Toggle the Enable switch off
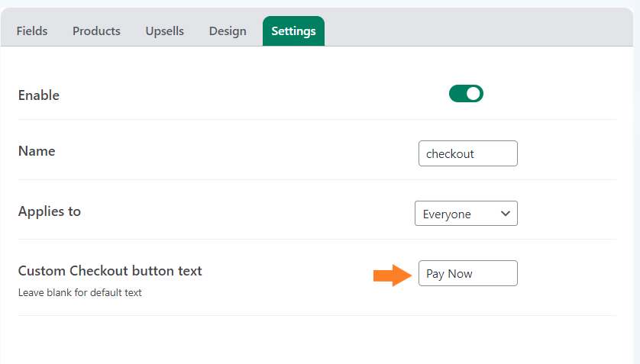Viewport: 640px width, 364px height. point(466,94)
